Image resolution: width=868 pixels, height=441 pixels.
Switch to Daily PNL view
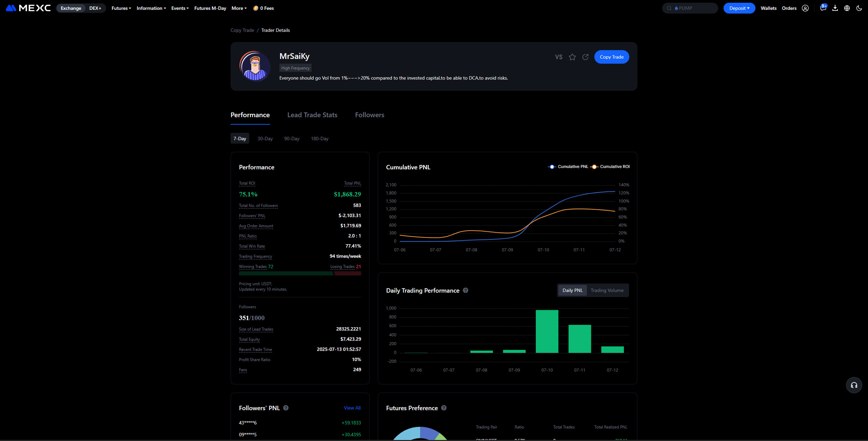572,290
